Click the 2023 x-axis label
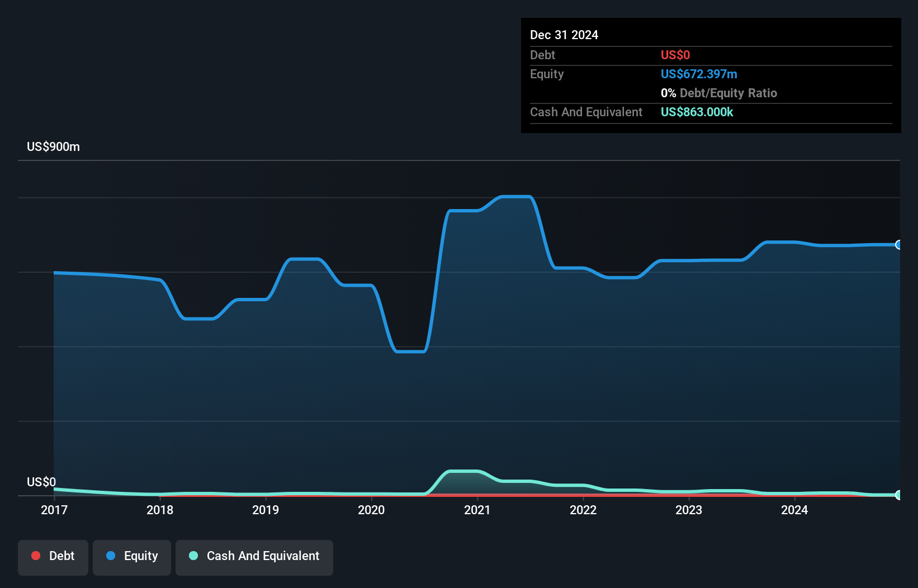Screen dimensions: 918x588 pos(689,510)
